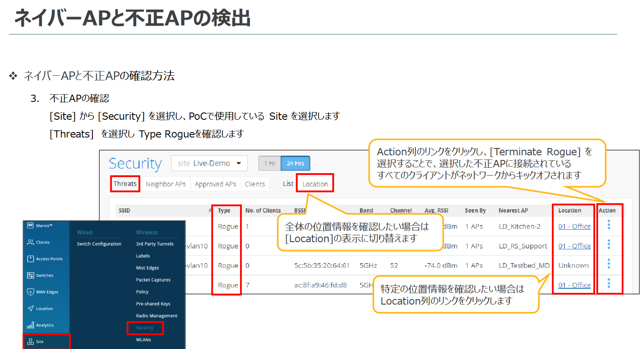644x349 pixels.
Task: Open Security in the Wireless menu
Action: (x=145, y=328)
